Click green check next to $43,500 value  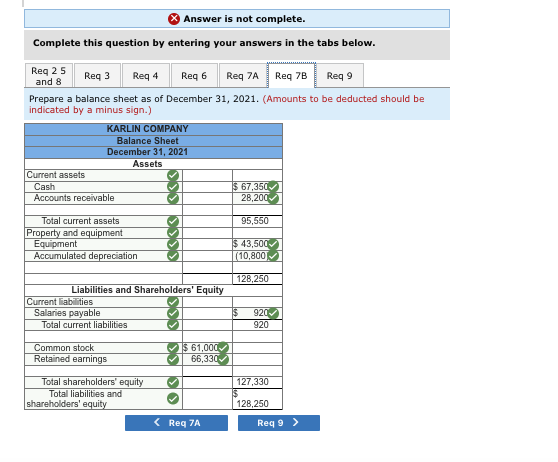click(x=273, y=244)
